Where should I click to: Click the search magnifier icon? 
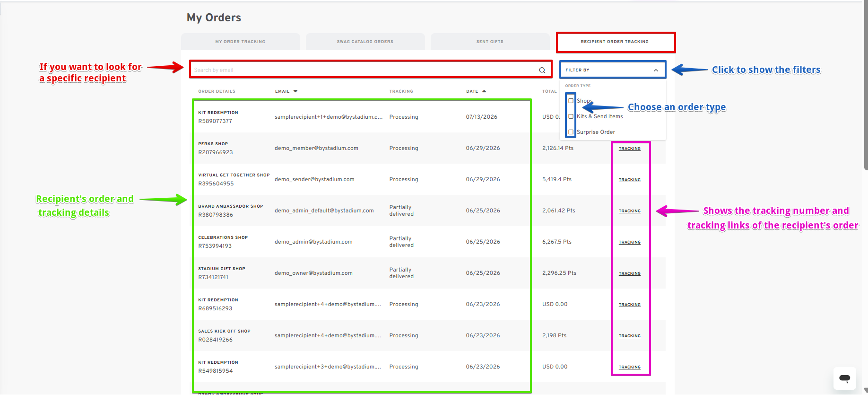542,70
